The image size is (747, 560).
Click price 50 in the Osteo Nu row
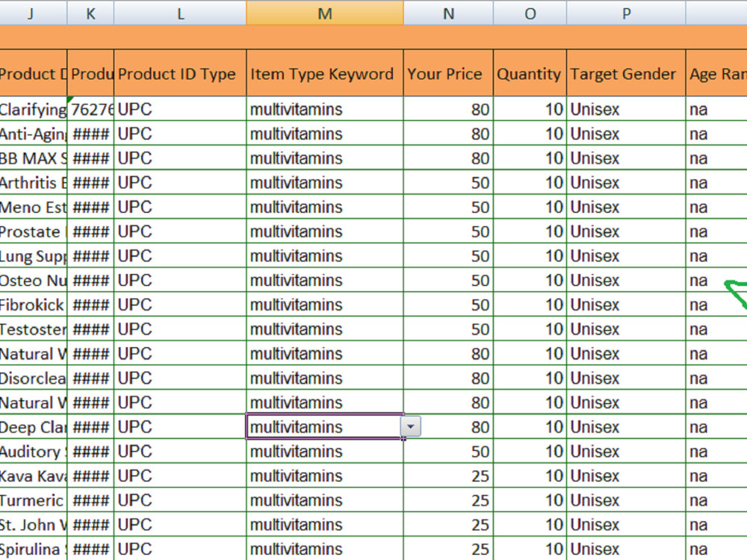click(x=448, y=280)
